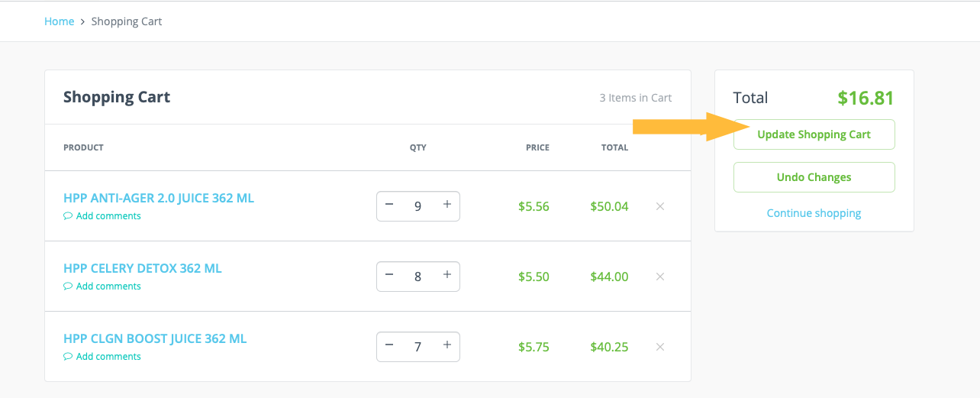Delete HPP CLGN Boost Juice from cart
Viewport: 980px width, 398px height.
tap(660, 347)
